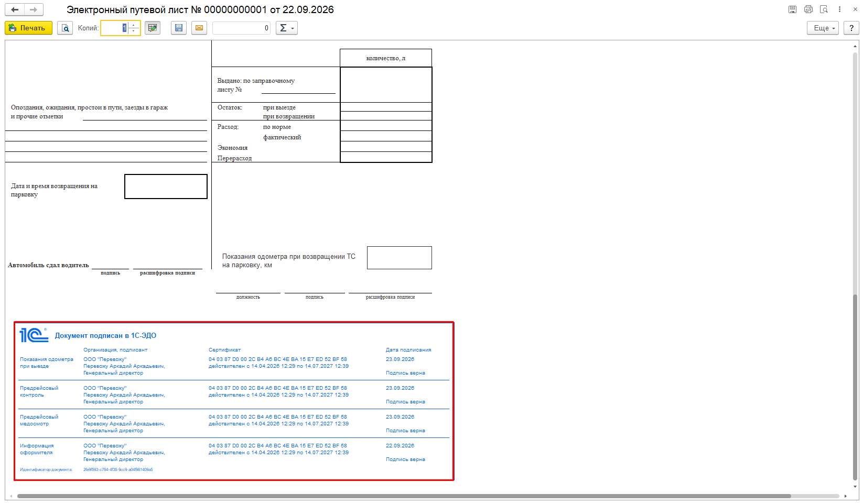This screenshot has height=504, width=863.
Task: Click the 'количество, л' header cell
Action: pyautogui.click(x=386, y=58)
